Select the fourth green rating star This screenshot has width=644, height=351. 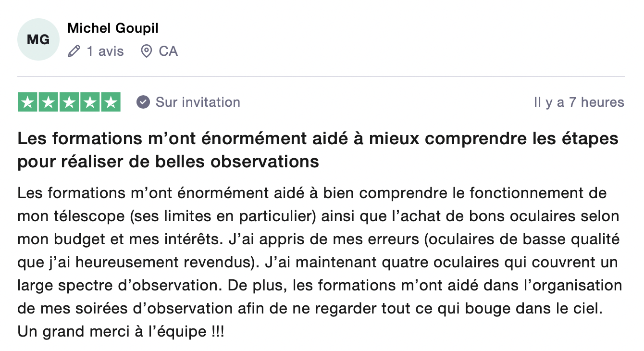[90, 102]
